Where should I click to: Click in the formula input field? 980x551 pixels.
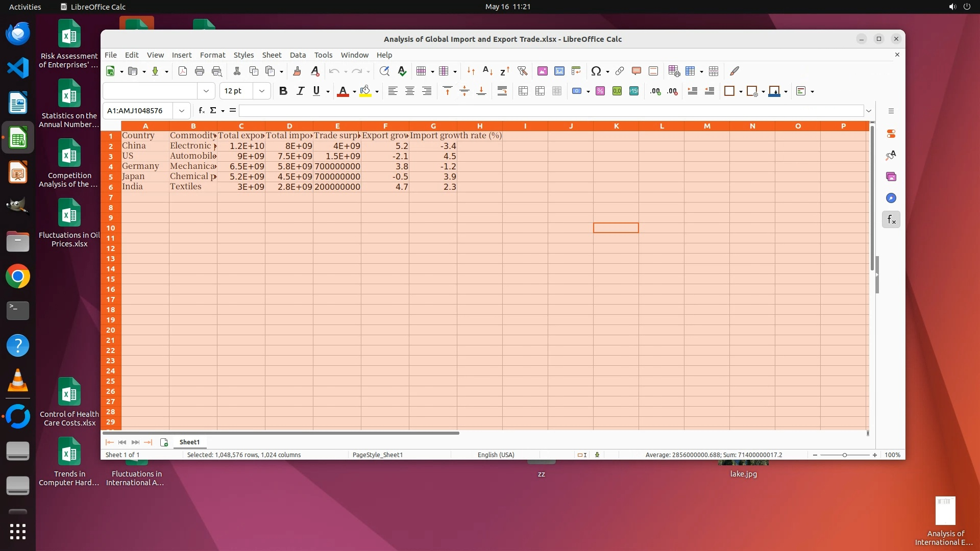[551, 110]
